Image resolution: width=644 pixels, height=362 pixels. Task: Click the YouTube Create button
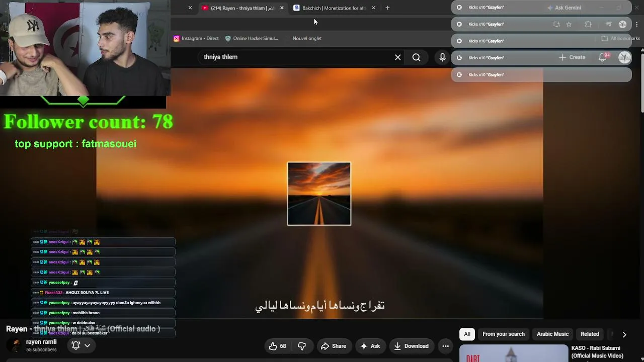[572, 57]
